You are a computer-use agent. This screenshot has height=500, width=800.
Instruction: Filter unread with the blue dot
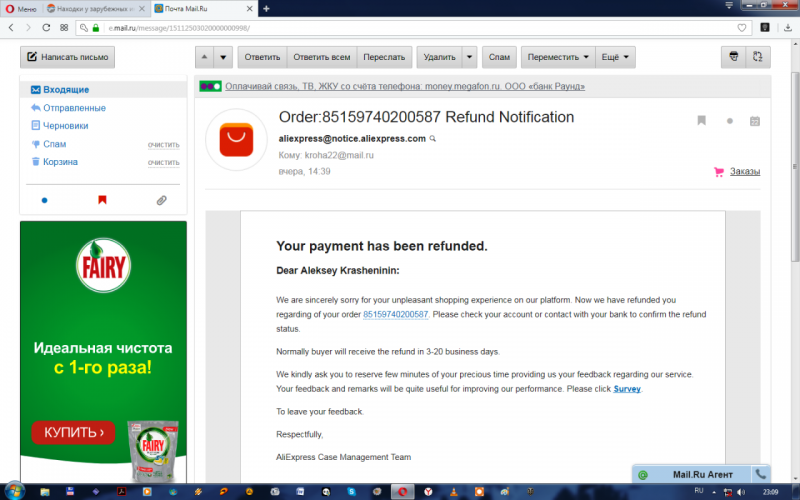(x=44, y=200)
